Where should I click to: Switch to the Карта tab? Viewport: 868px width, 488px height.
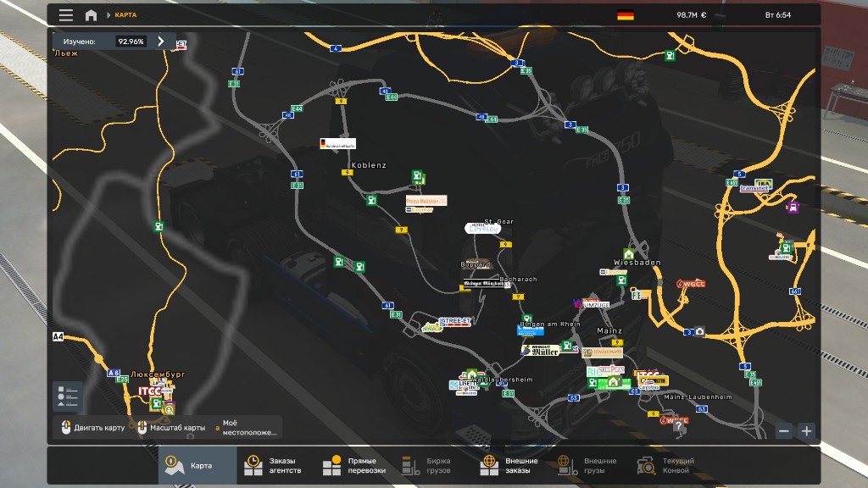(x=197, y=465)
